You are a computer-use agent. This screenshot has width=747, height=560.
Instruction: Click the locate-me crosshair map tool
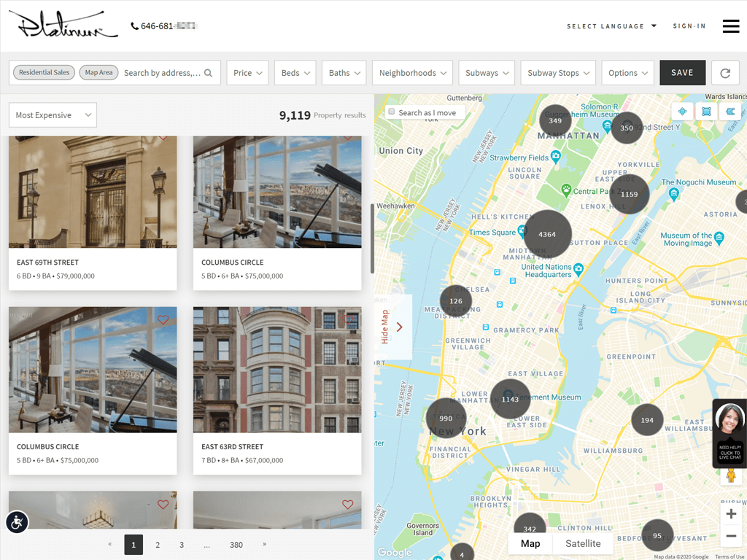point(682,112)
